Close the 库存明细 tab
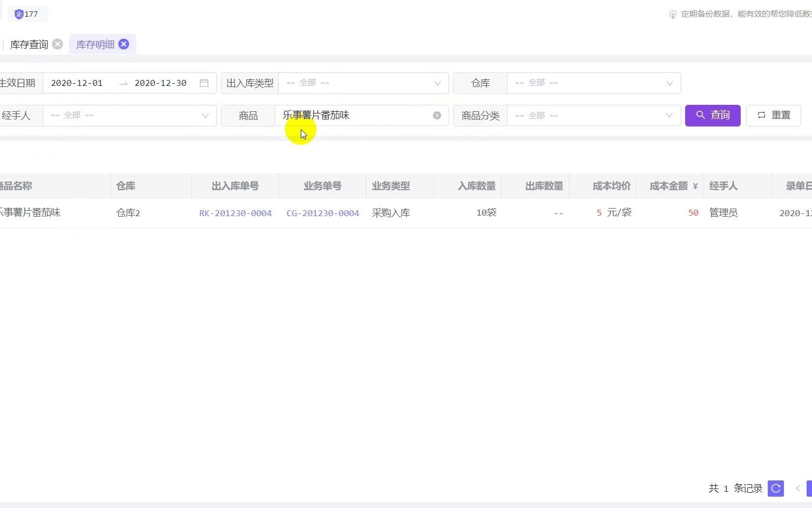The height and width of the screenshot is (508, 812). pos(124,44)
